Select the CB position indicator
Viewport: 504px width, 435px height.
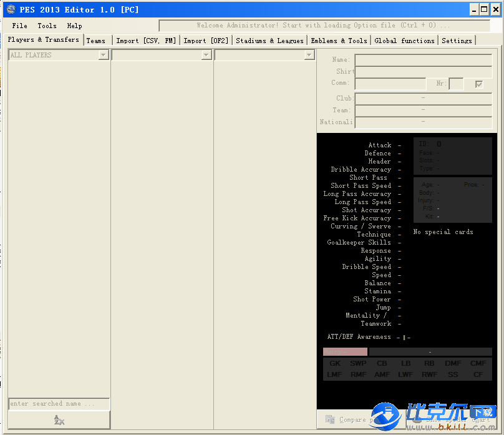point(382,363)
